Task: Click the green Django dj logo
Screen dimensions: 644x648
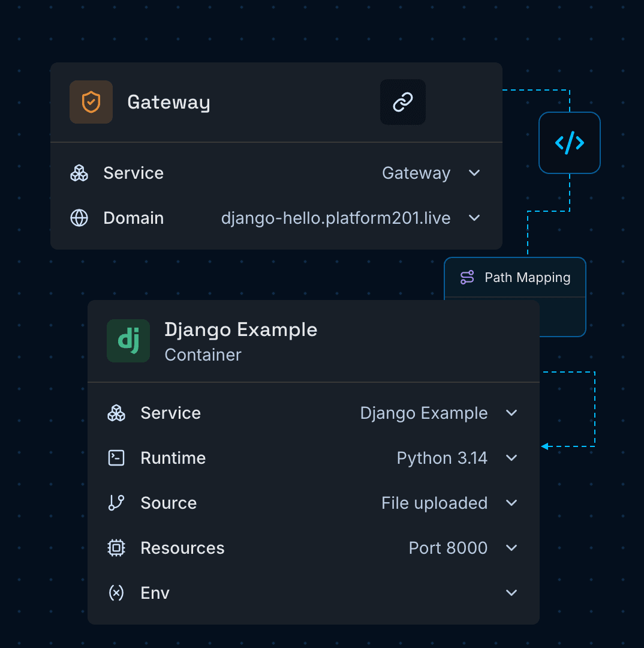Action: click(x=128, y=341)
